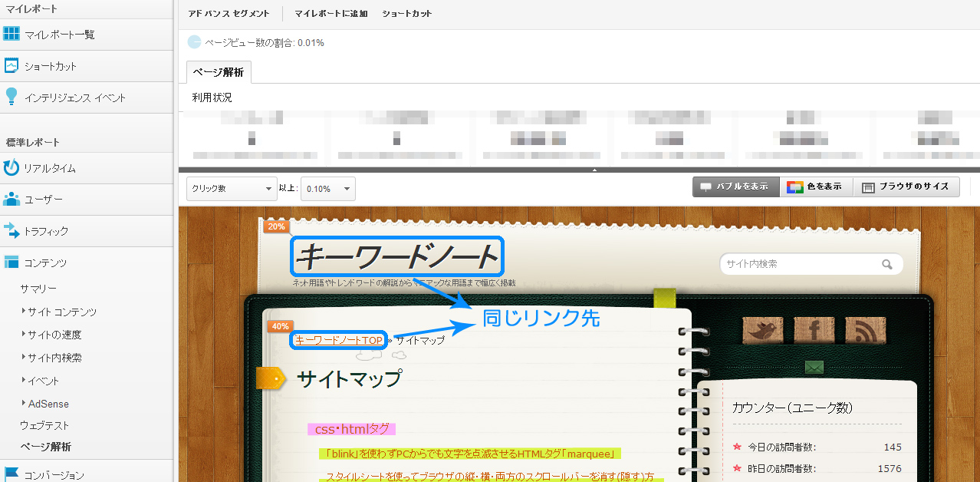
Task: Expand サイト コンテンツ in the sidebar
Action: click(61, 312)
